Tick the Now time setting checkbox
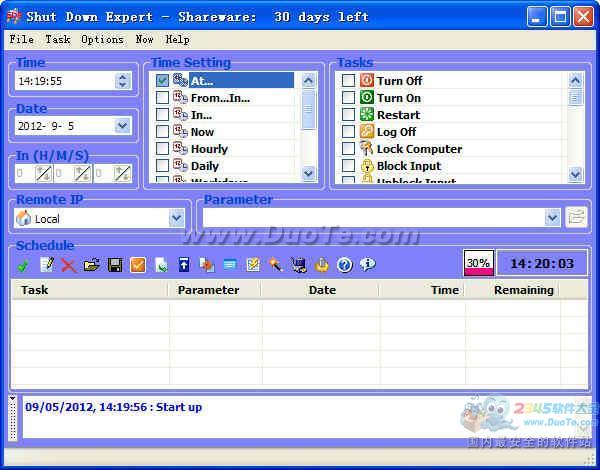This screenshot has width=600, height=470. pyautogui.click(x=162, y=132)
